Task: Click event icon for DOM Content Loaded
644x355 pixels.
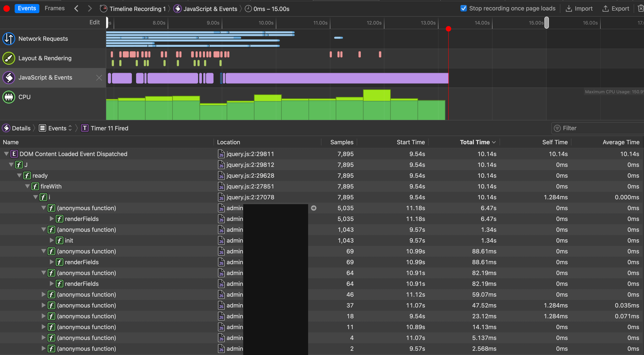Action: [x=14, y=154]
